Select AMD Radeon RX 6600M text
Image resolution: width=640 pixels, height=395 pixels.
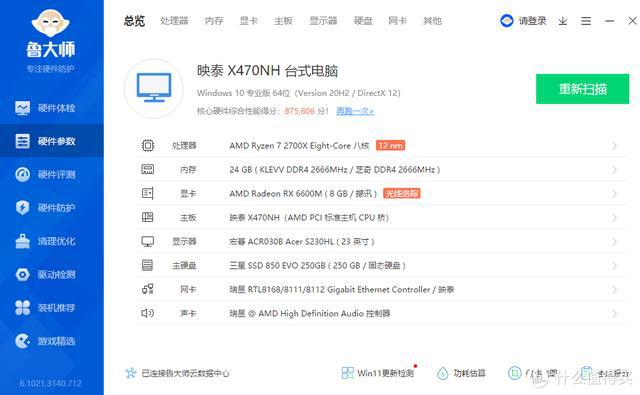point(303,193)
